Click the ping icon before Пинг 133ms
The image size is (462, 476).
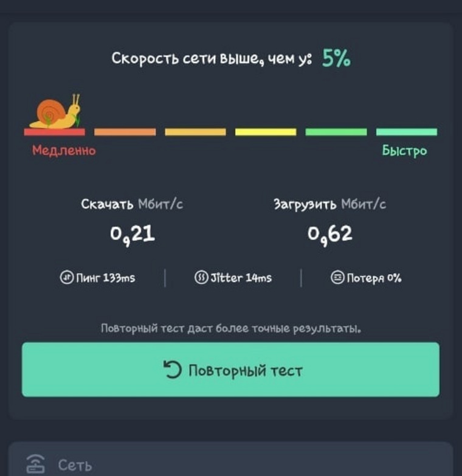(66, 277)
